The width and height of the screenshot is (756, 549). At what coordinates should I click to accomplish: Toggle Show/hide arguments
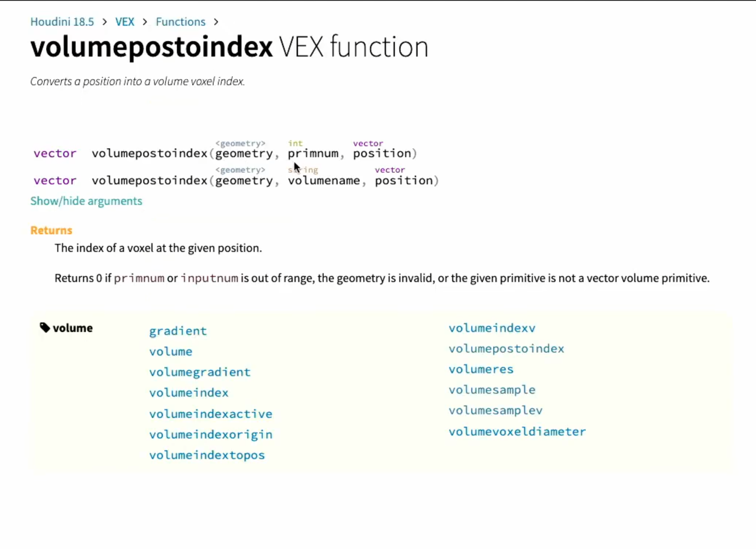pyautogui.click(x=86, y=201)
